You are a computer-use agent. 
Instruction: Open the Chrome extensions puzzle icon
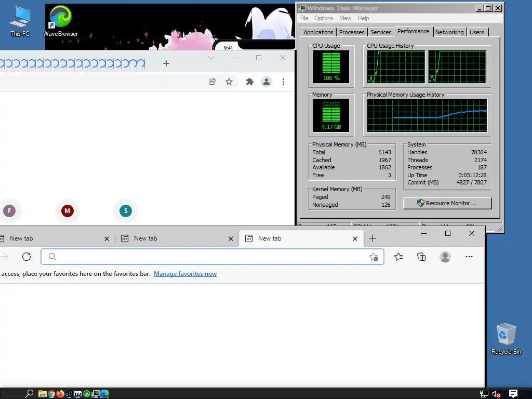[x=250, y=82]
